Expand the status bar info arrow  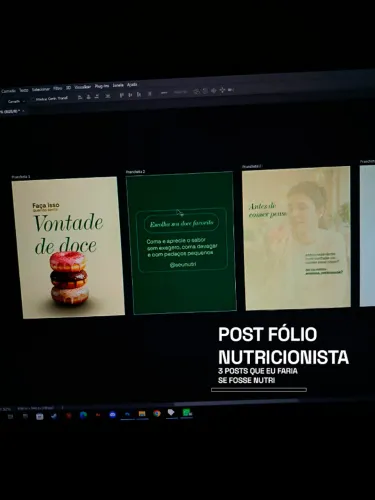62,407
